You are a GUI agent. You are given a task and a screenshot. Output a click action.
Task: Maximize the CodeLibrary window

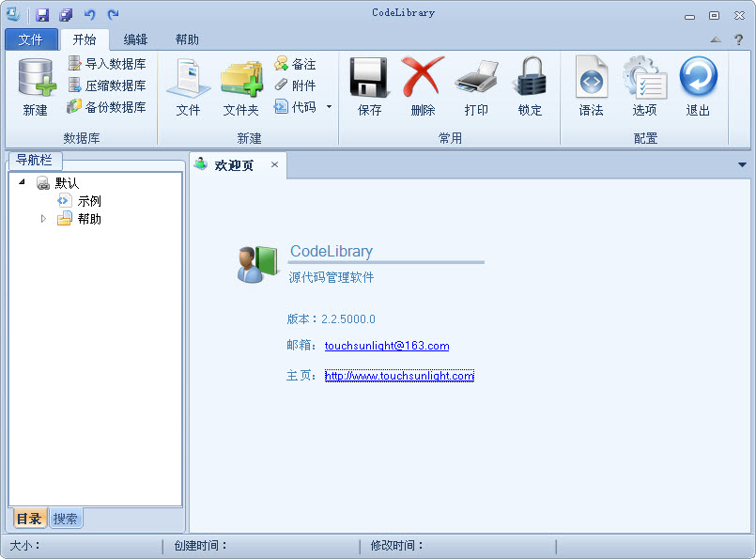714,16
